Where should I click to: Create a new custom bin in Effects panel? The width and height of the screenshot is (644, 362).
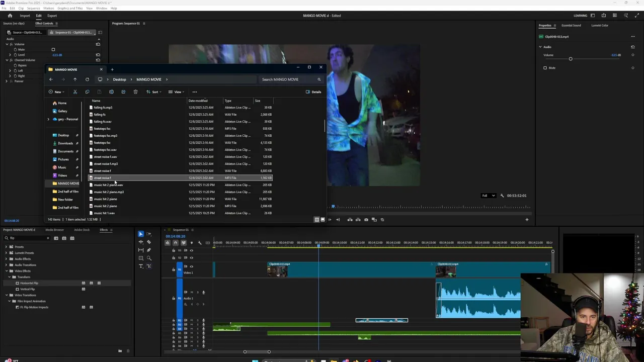pos(120,351)
